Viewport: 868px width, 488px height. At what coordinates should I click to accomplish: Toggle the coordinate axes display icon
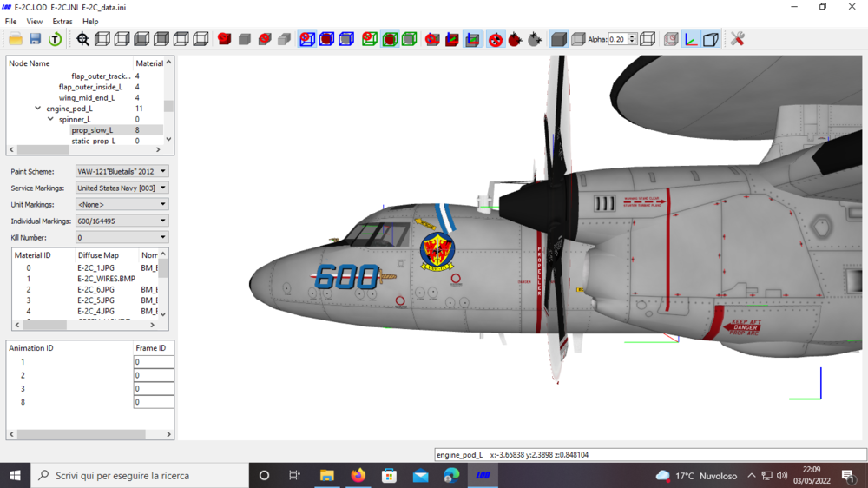[691, 39]
